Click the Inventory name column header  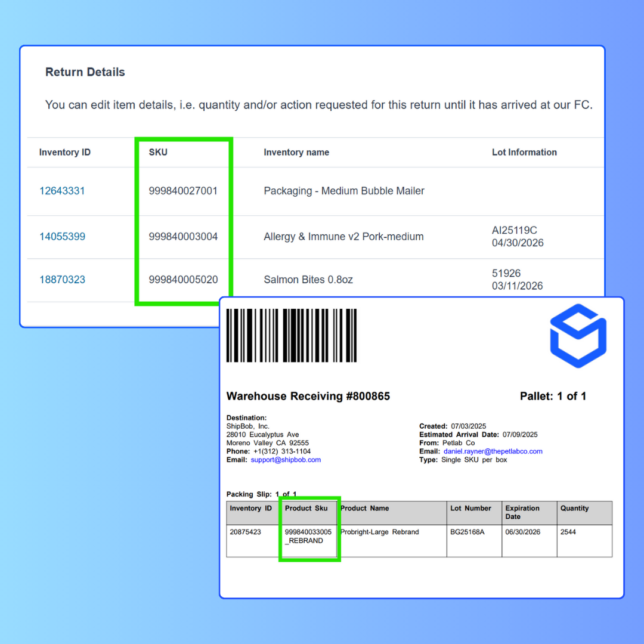pos(296,152)
